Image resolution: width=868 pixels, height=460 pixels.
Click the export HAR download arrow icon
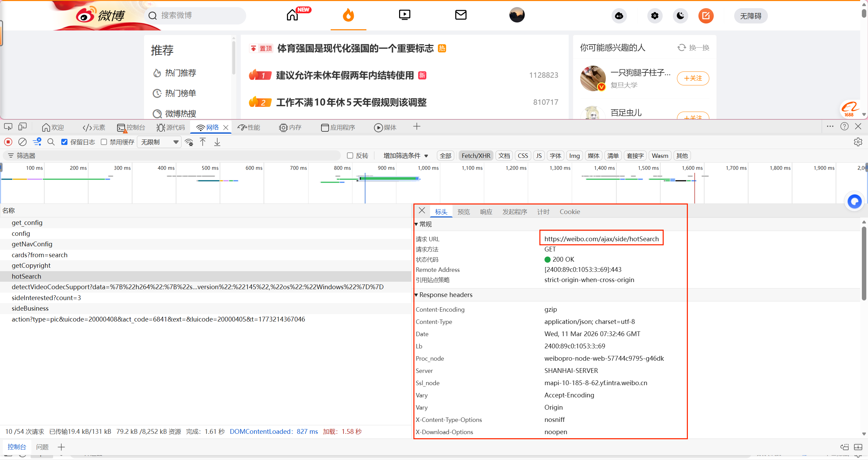(217, 142)
